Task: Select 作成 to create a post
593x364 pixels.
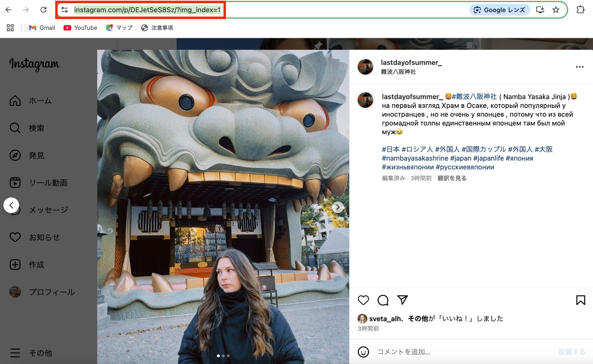Action: [27, 264]
